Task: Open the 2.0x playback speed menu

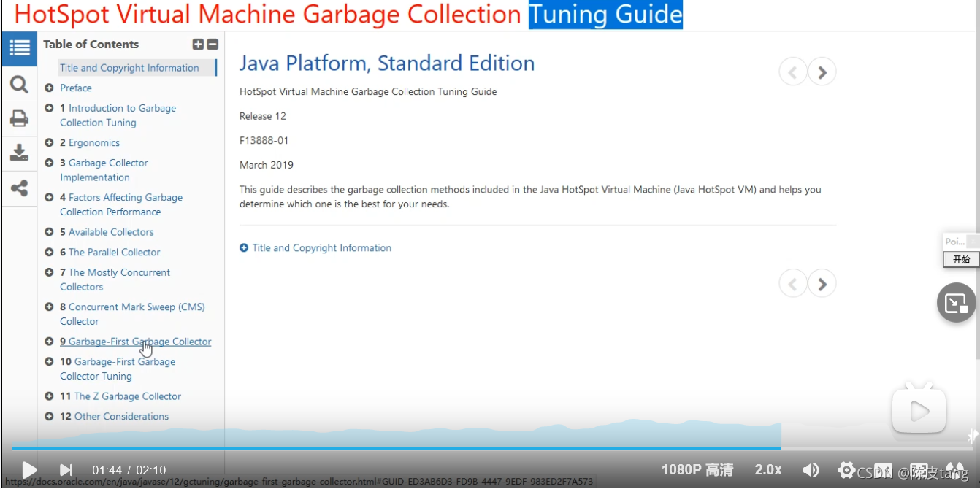Action: point(768,470)
